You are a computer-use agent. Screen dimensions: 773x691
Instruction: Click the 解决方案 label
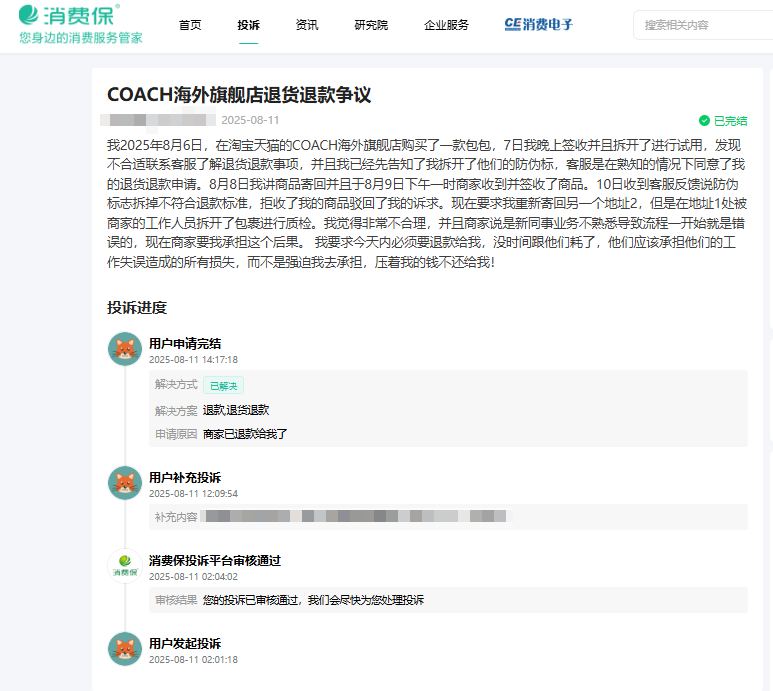pyautogui.click(x=176, y=411)
